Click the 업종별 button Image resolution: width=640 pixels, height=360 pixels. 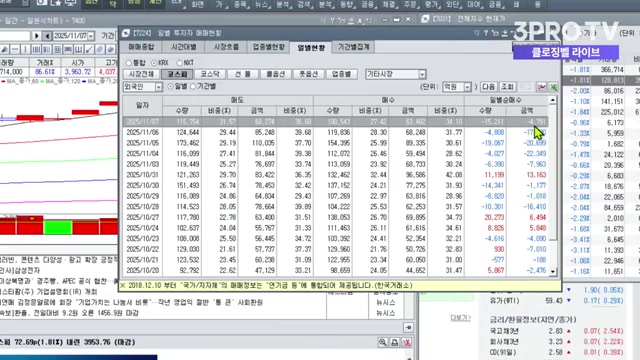341,74
